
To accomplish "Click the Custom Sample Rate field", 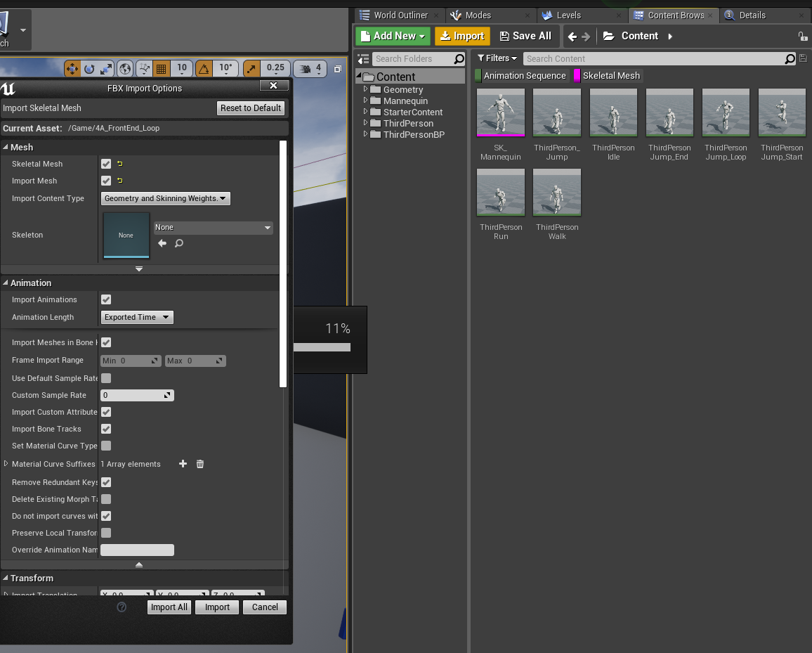I will tap(137, 396).
